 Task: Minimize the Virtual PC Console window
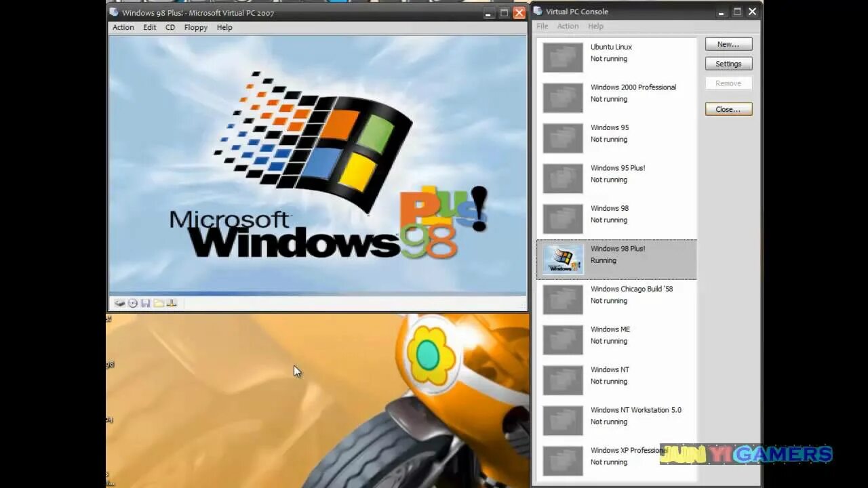point(722,12)
